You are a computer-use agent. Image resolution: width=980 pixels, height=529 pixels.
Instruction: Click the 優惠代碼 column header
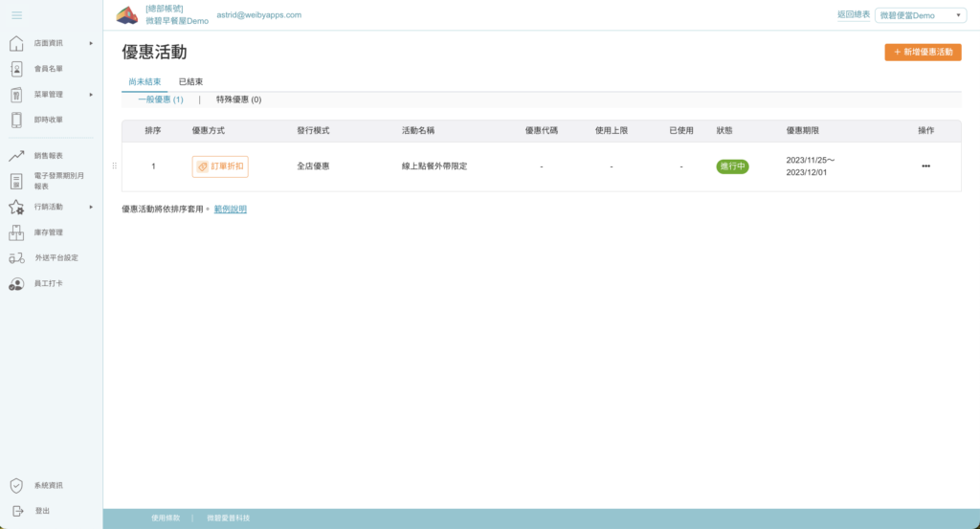[x=542, y=130]
